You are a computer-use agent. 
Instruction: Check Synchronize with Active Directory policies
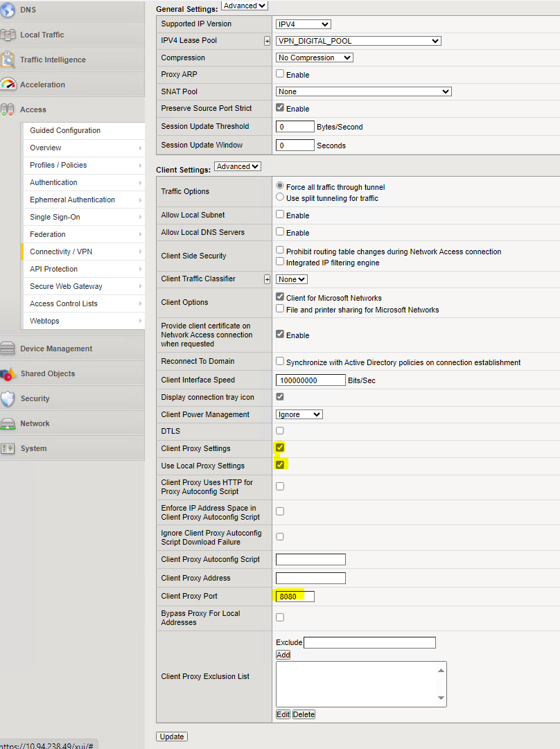tap(280, 361)
